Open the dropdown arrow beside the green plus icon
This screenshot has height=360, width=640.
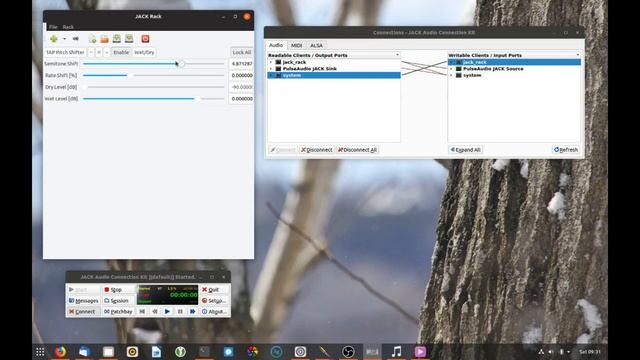click(x=64, y=39)
